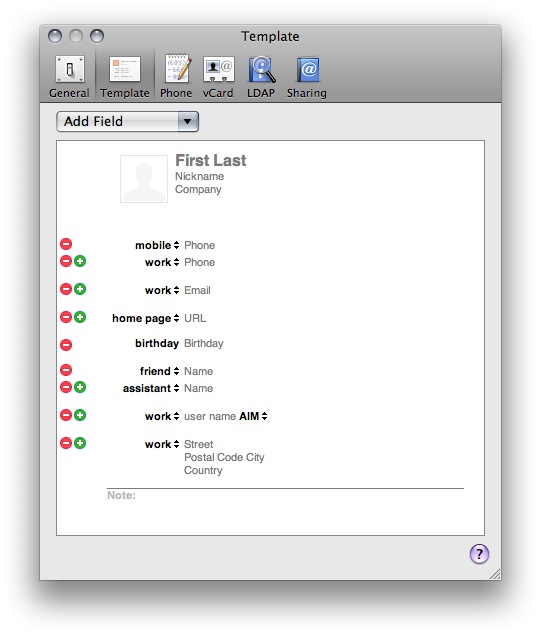Remove the work Email field

[x=66, y=289]
